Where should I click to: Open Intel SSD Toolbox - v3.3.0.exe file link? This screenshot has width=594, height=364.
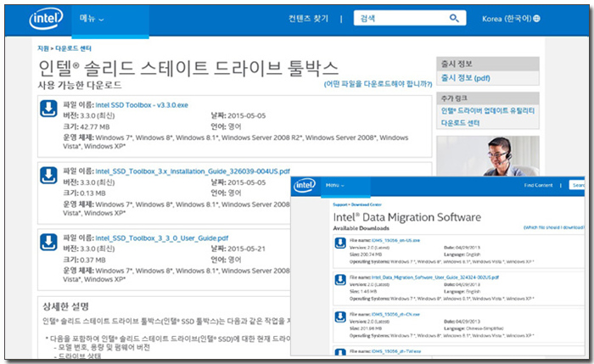(x=142, y=105)
